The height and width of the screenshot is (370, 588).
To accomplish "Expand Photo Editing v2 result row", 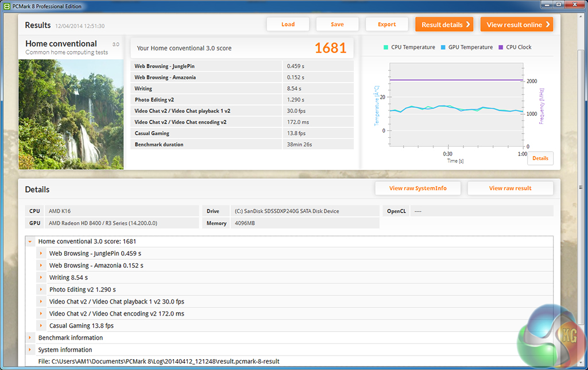I will point(41,290).
